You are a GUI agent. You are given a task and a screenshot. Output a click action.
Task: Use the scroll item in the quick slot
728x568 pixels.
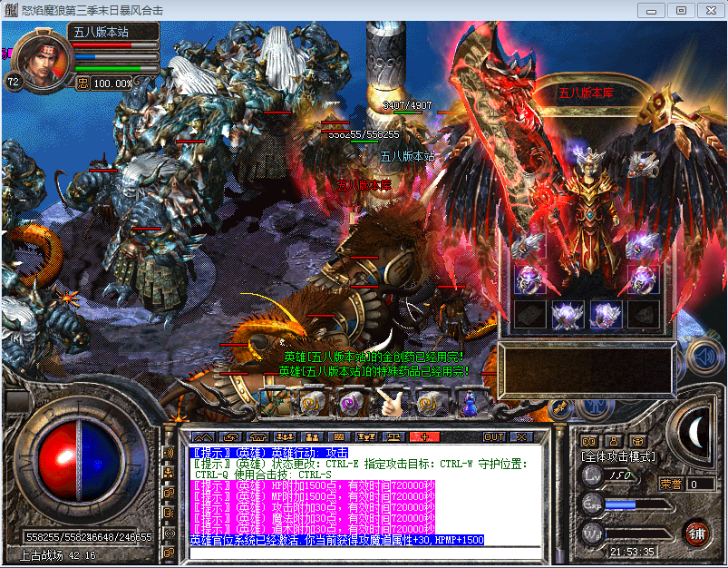(277, 403)
